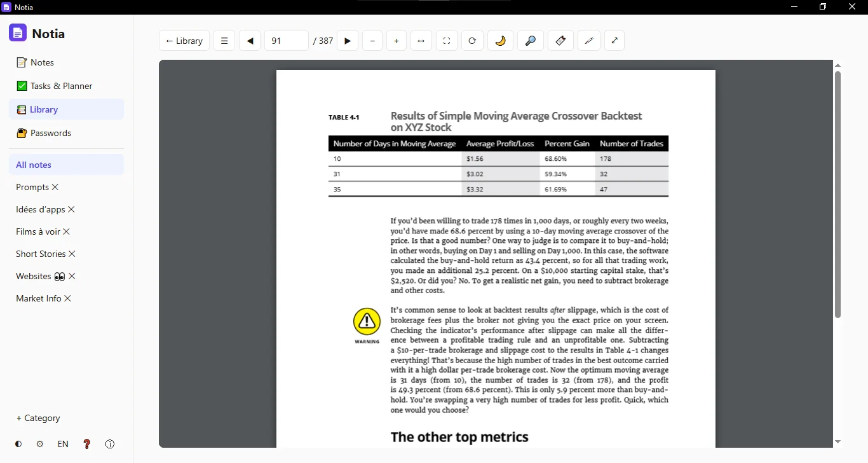The width and height of the screenshot is (868, 463).
Task: Open the Passwords section
Action: pos(67,133)
